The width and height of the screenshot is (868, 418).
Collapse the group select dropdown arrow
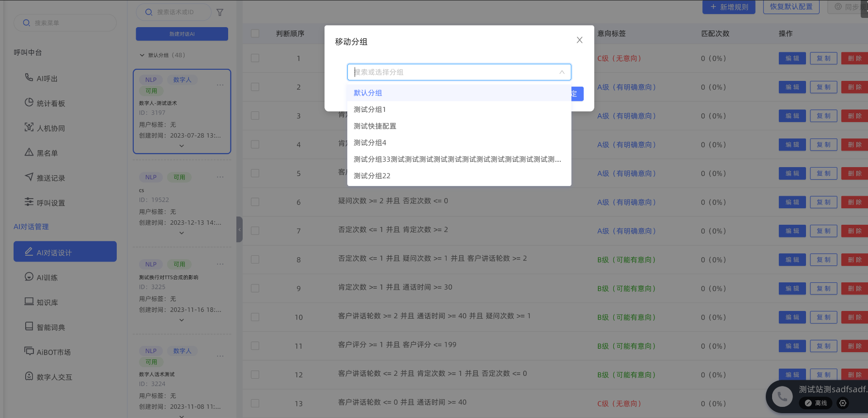pyautogui.click(x=562, y=72)
